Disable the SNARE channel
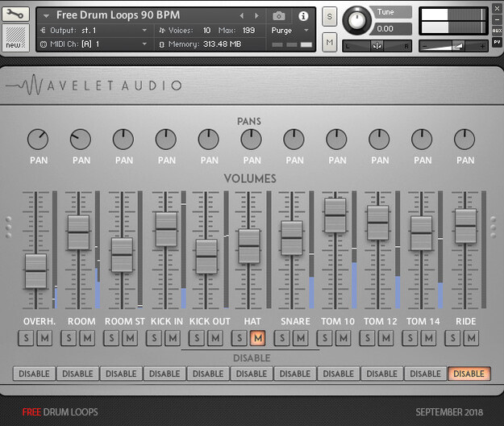Screen dimensions: 504x426 pyautogui.click(x=295, y=374)
